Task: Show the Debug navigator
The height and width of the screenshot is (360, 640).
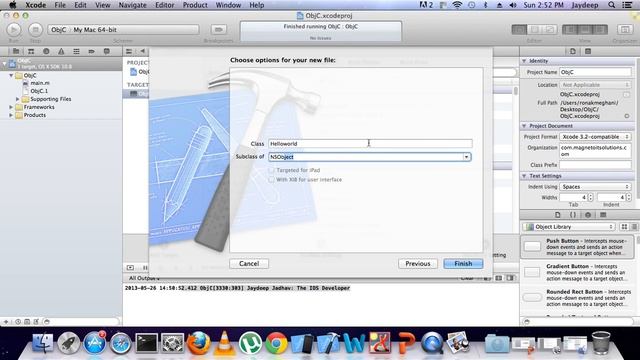Action: (x=76, y=51)
